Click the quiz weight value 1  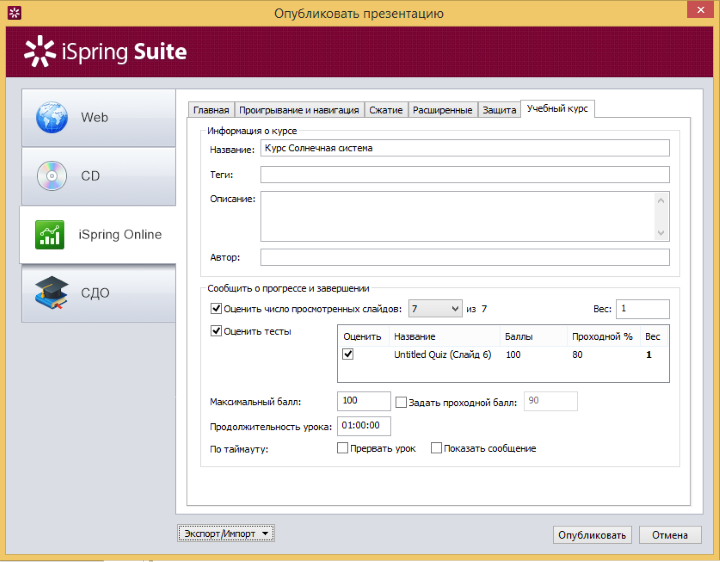pos(649,354)
